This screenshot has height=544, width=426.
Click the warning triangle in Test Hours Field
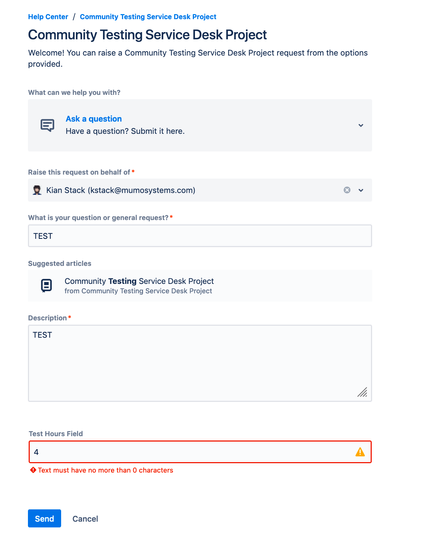pyautogui.click(x=360, y=452)
